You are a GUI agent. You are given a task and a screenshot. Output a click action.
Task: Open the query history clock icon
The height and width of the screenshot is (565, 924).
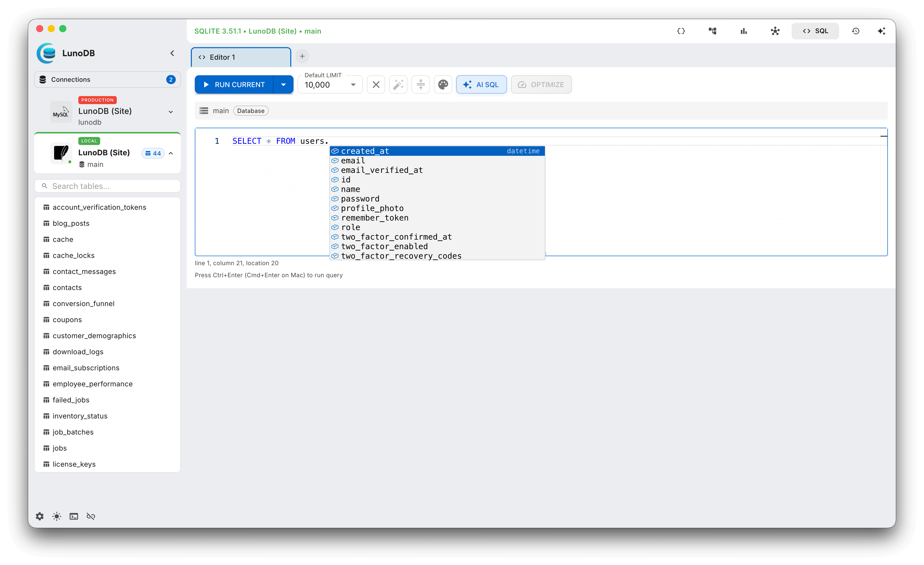[x=855, y=31]
